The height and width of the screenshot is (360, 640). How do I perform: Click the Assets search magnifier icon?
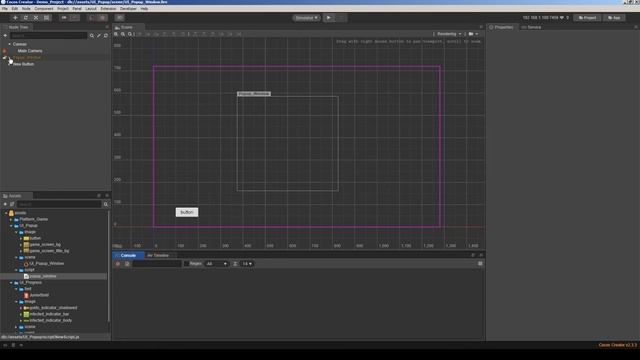point(106,204)
